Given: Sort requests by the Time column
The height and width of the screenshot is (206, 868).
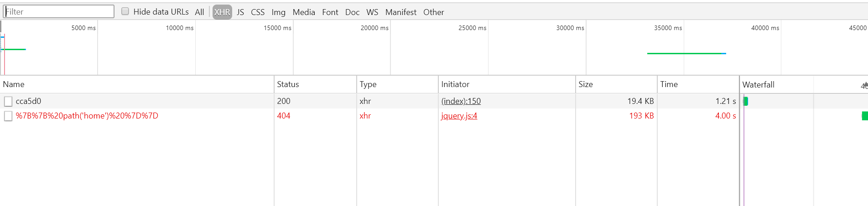Looking at the screenshot, I should [x=669, y=84].
